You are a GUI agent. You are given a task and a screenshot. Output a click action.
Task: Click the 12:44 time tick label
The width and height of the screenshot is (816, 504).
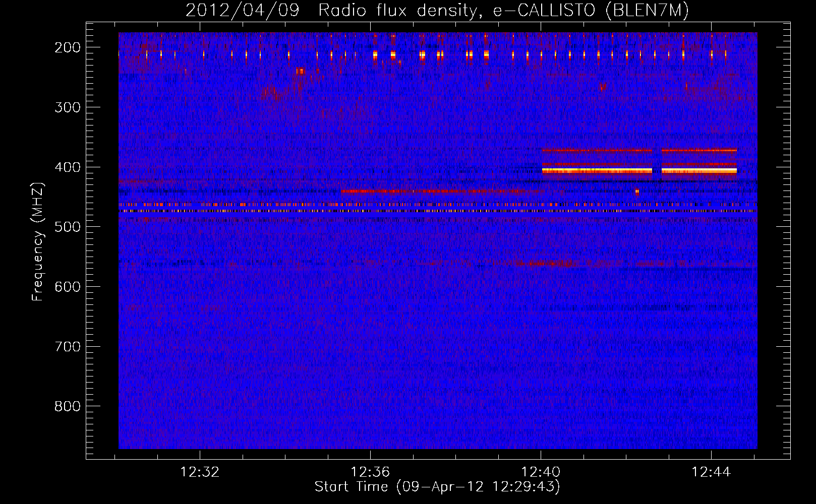point(711,472)
